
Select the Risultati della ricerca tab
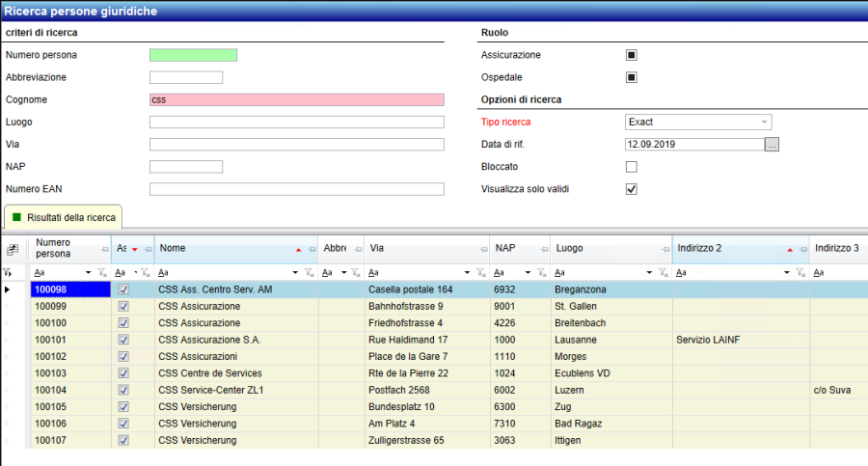[x=63, y=217]
